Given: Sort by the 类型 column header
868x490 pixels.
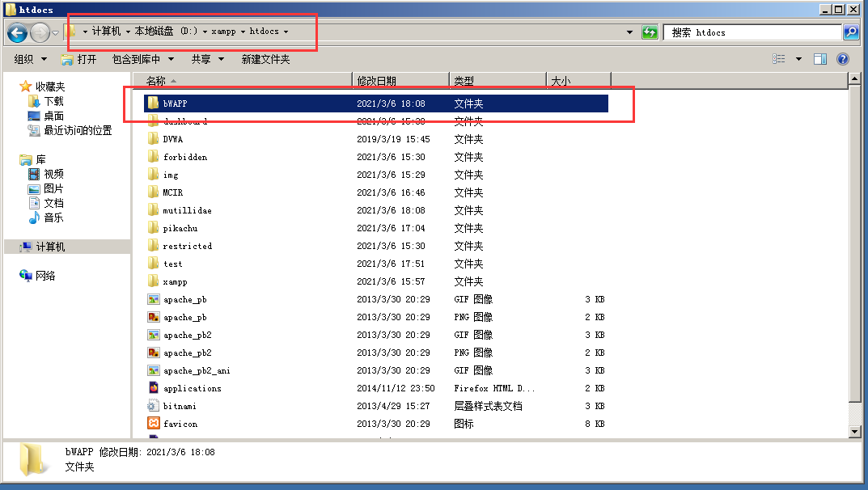Looking at the screenshot, I should pos(498,81).
